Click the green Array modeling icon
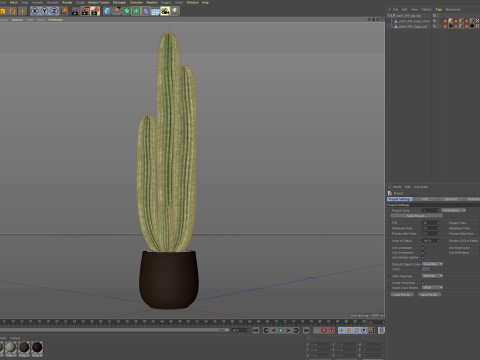Viewport: 480px width, 360px height. (136, 11)
